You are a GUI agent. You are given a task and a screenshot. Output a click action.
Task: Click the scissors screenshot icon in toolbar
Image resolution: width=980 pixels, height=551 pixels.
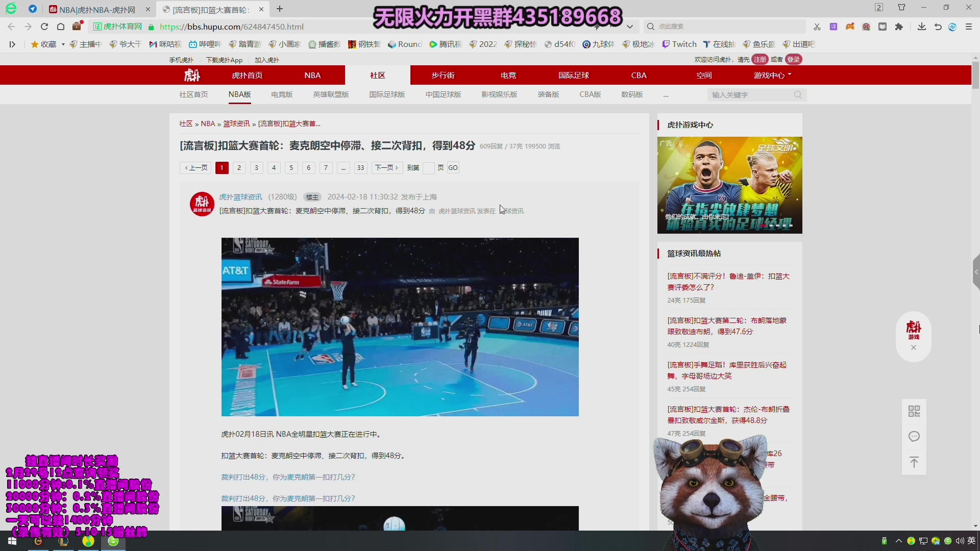pyautogui.click(x=817, y=27)
